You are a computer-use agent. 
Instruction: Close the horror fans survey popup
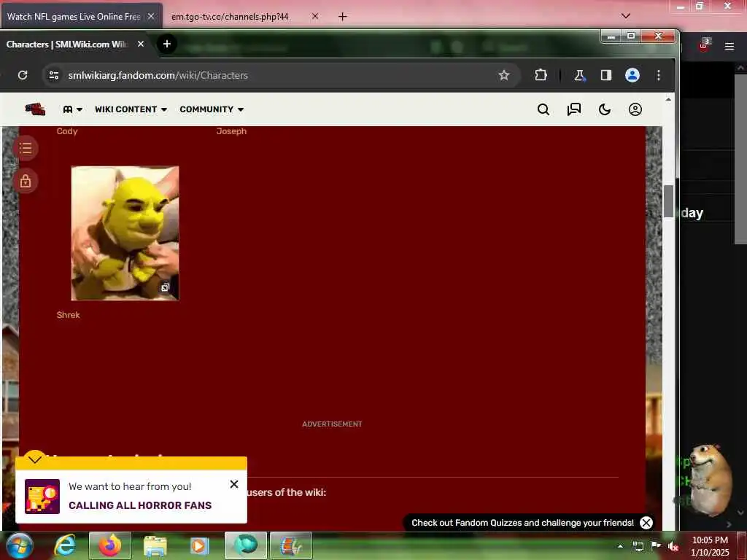234,484
